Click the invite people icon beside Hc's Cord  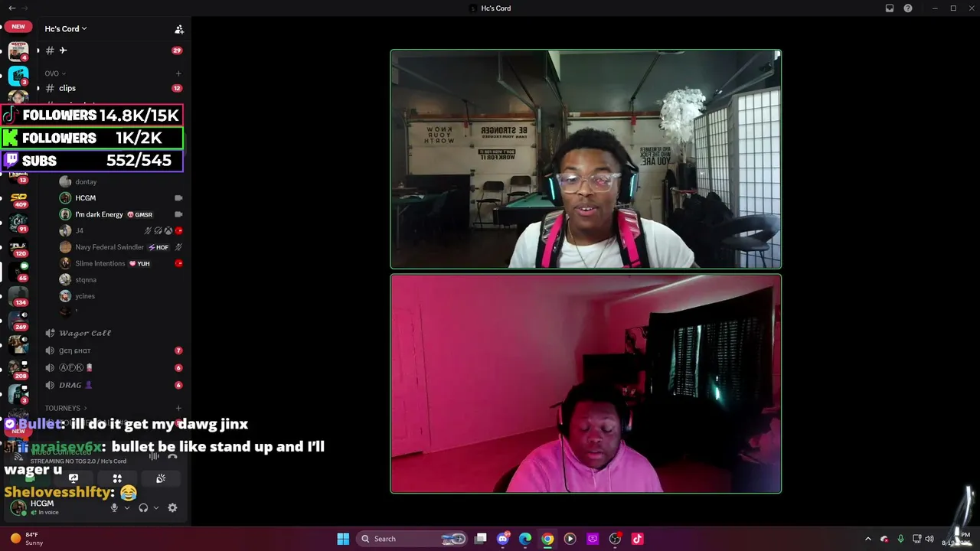click(x=179, y=29)
